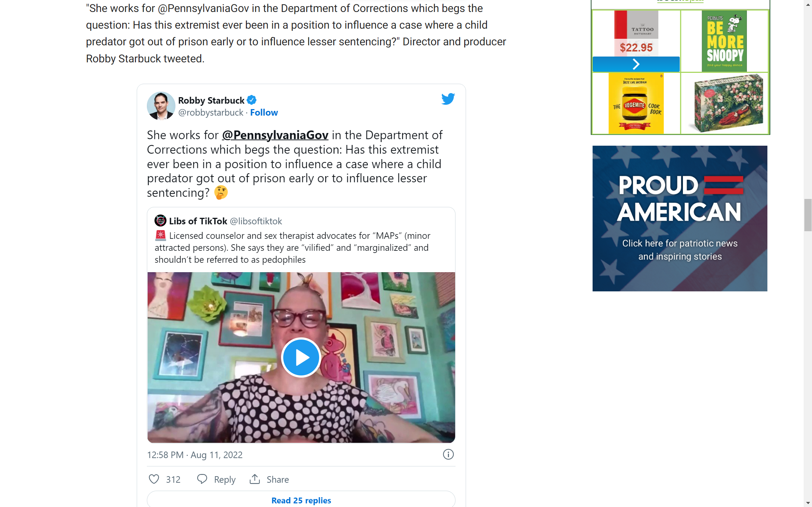Click the Twitter bird logo icon

pyautogui.click(x=448, y=99)
